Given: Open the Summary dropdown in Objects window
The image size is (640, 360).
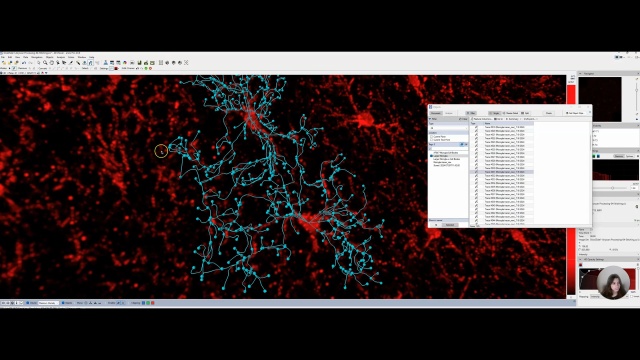Looking at the screenshot, I should pos(513,119).
